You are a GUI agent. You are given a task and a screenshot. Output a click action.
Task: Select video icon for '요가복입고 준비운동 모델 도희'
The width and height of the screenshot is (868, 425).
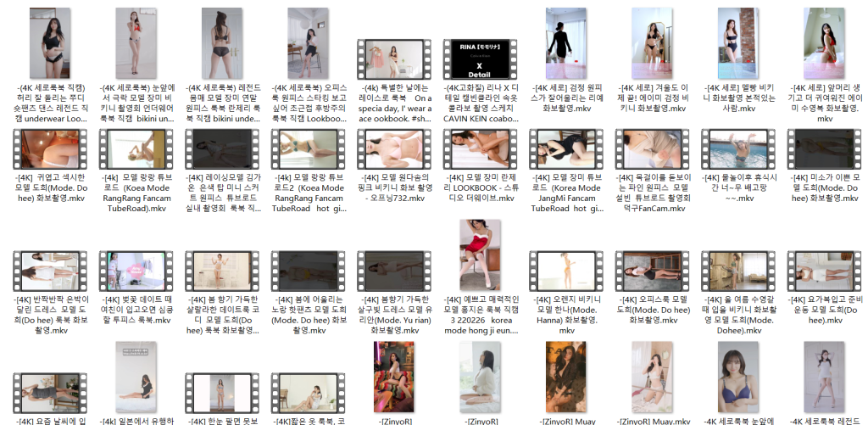click(x=824, y=271)
